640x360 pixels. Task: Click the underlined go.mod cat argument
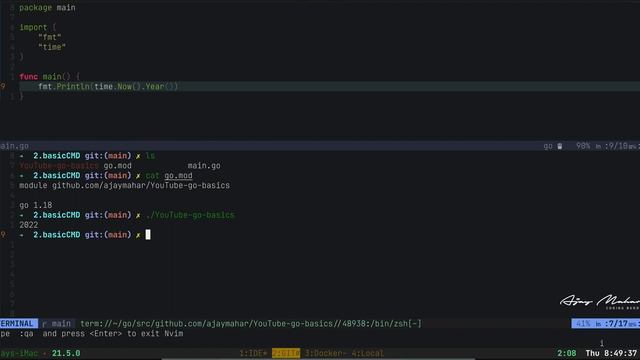coord(178,176)
